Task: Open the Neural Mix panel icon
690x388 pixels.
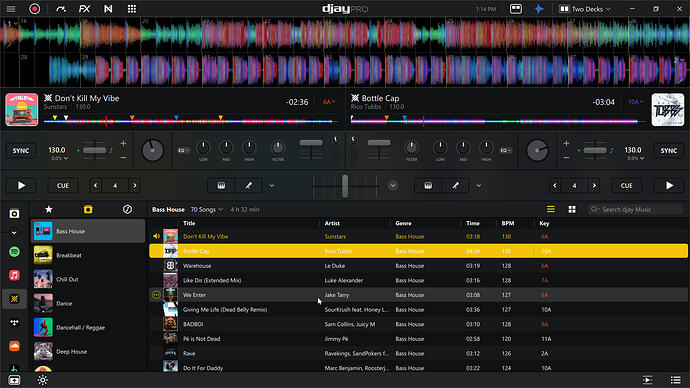Action: coord(108,9)
